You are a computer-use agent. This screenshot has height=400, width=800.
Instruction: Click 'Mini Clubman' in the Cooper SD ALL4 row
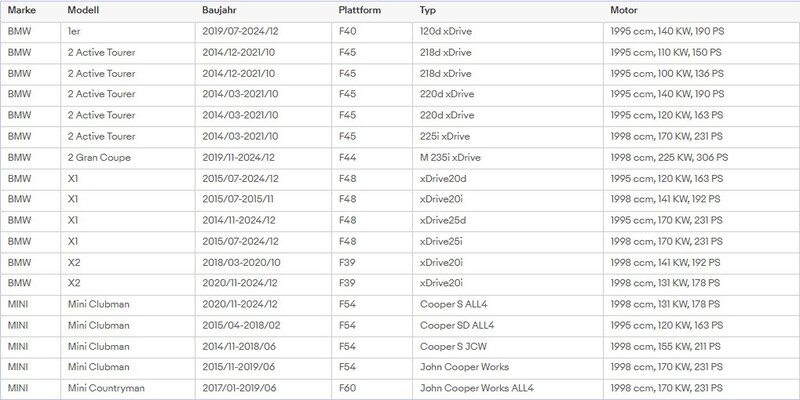[98, 325]
